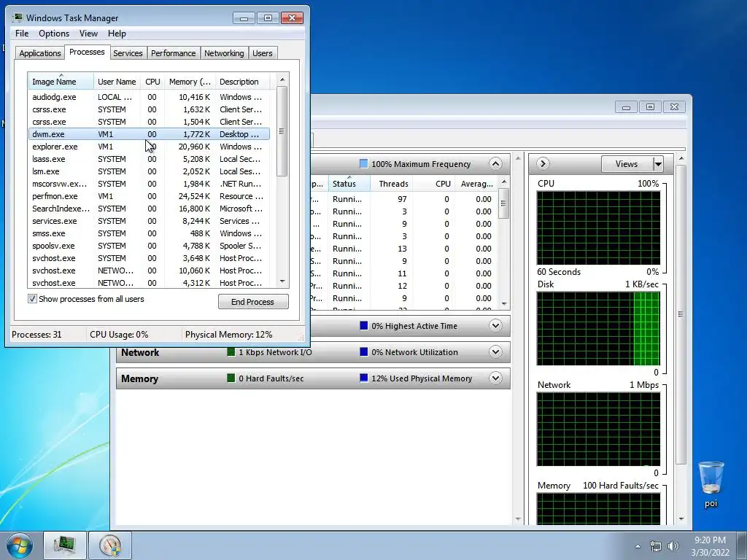Viewport: 747px width, 560px height.
Task: Select the mscorsvw process row
Action: click(149, 184)
